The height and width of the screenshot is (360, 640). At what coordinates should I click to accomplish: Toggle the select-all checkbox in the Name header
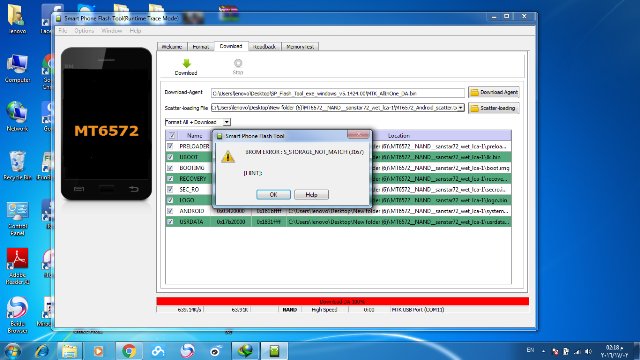(x=172, y=136)
